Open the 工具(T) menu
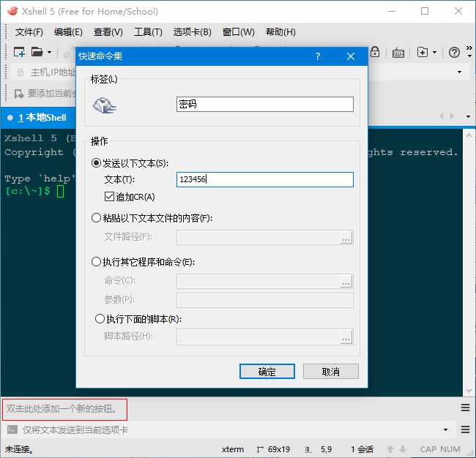 tap(148, 32)
